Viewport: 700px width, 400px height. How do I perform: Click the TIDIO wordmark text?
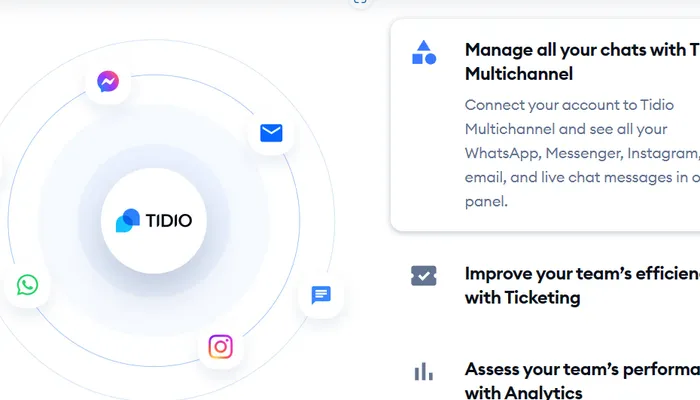(169, 220)
